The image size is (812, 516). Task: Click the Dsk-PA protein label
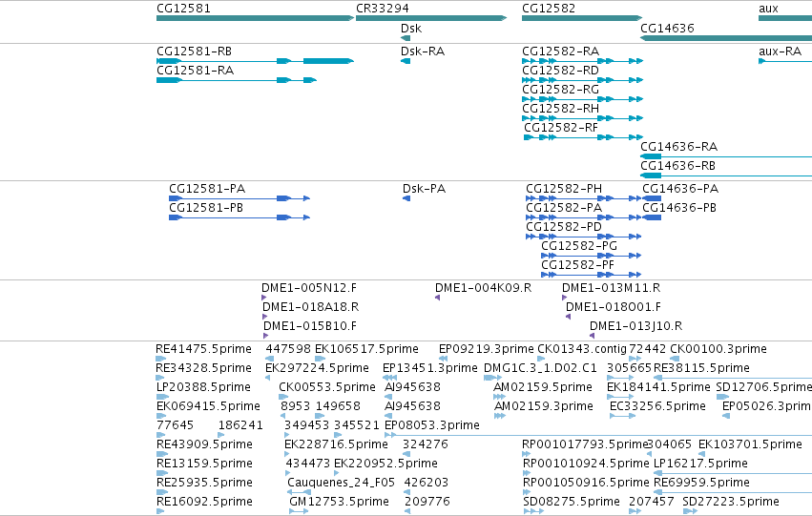(x=424, y=189)
